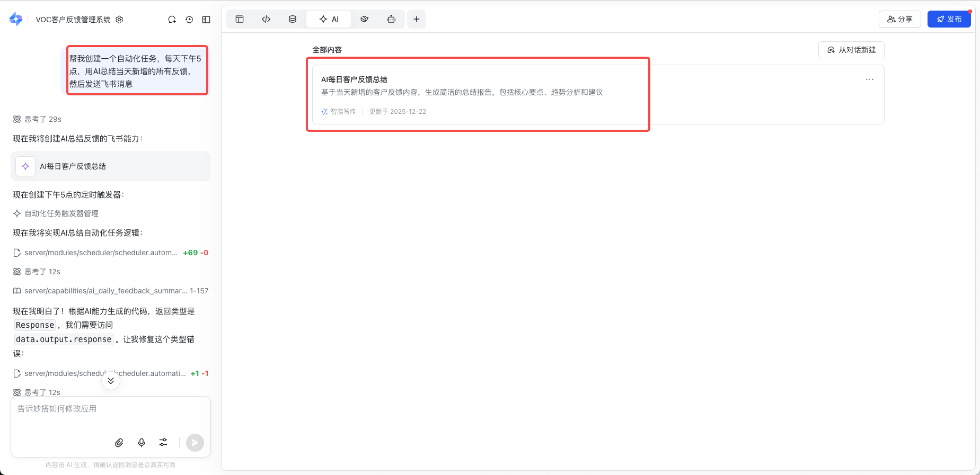Viewport: 980px width, 475px height.
Task: Click the 分享 share button
Action: pyautogui.click(x=899, y=19)
